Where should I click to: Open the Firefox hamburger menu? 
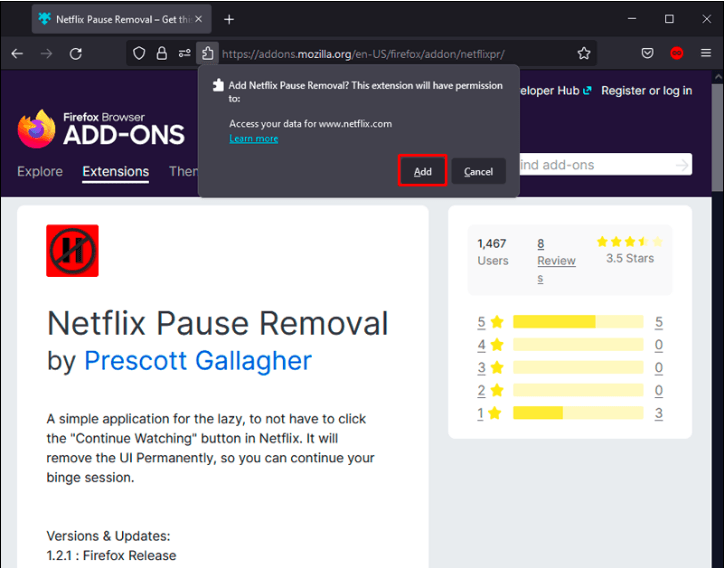706,54
